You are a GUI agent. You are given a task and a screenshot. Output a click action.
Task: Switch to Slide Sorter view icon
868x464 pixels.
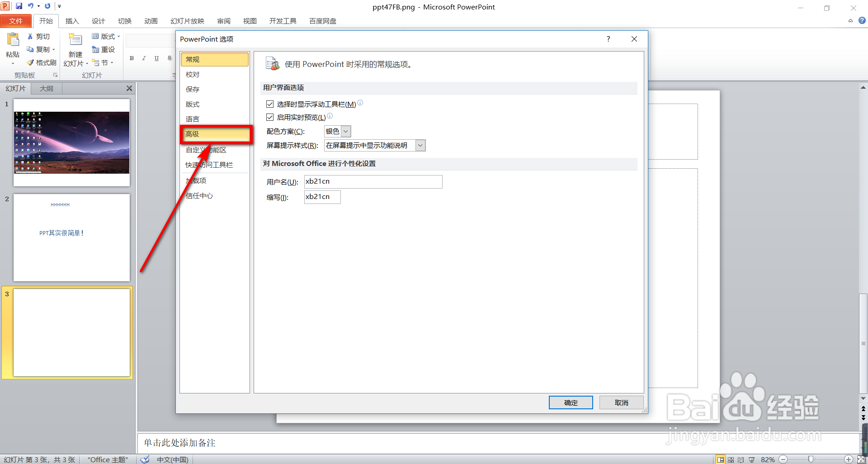[731, 459]
